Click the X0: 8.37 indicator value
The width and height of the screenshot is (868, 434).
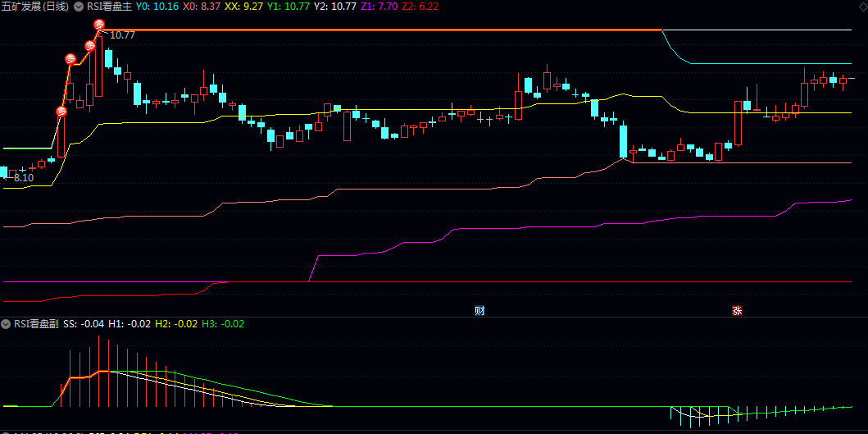202,7
